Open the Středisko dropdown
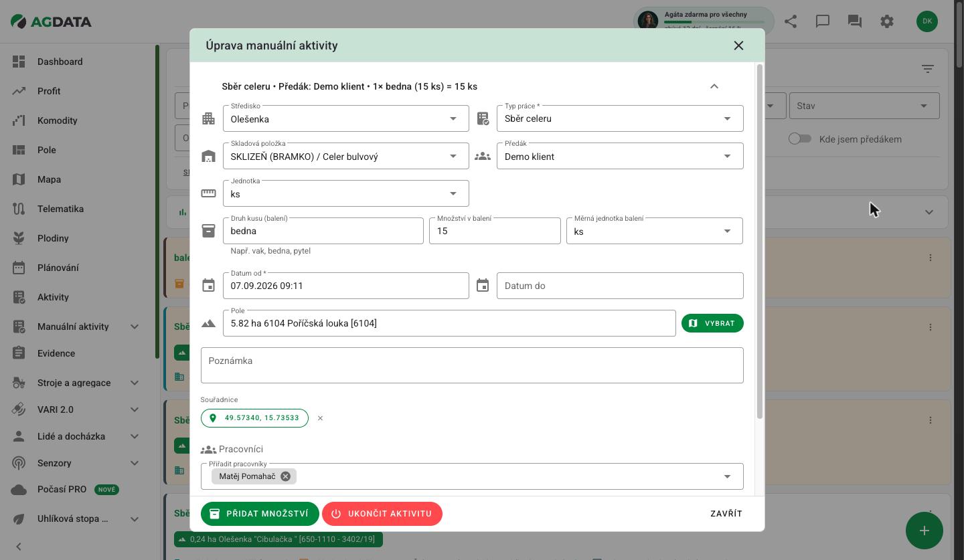This screenshot has height=560, width=964. [x=345, y=118]
